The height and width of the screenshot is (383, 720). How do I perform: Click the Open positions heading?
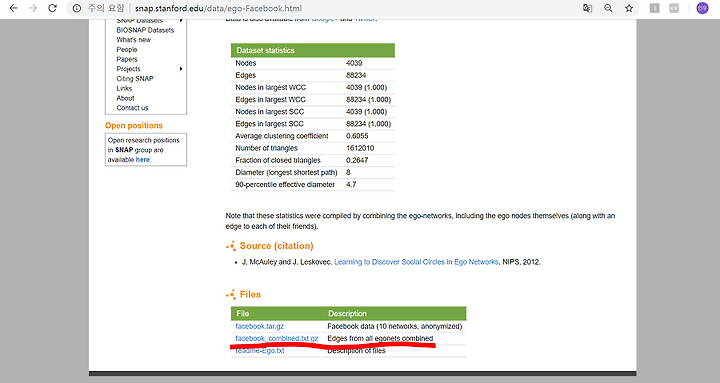[134, 125]
